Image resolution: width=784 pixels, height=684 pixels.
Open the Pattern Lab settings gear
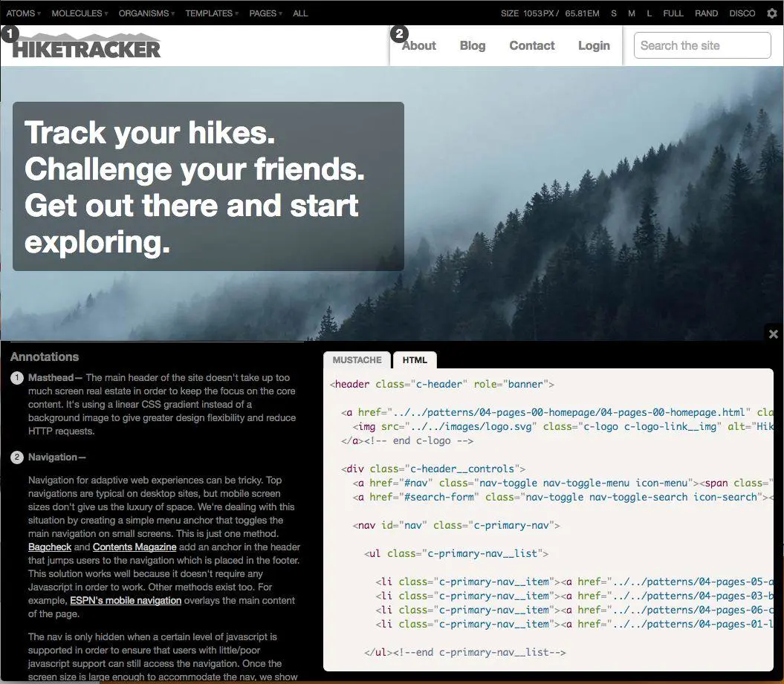[771, 13]
